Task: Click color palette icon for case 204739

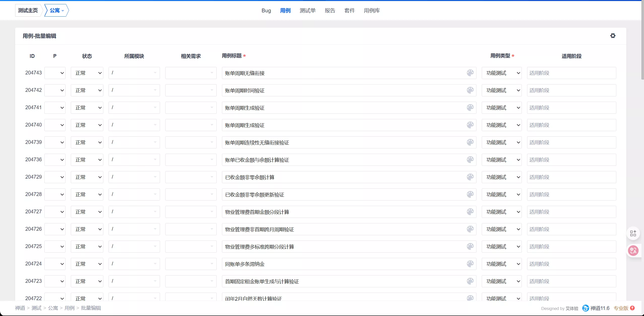Action: point(470,142)
